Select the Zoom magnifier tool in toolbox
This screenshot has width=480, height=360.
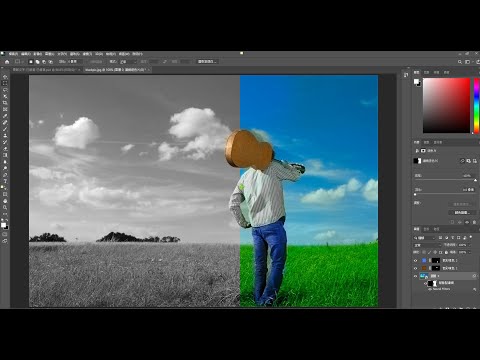pos(5,207)
